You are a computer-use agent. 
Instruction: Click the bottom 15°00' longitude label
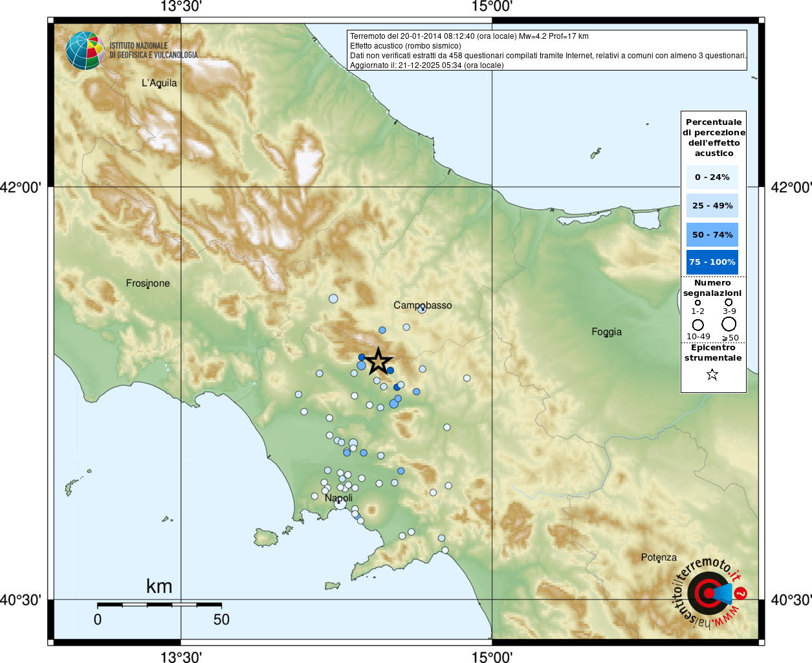(492, 657)
